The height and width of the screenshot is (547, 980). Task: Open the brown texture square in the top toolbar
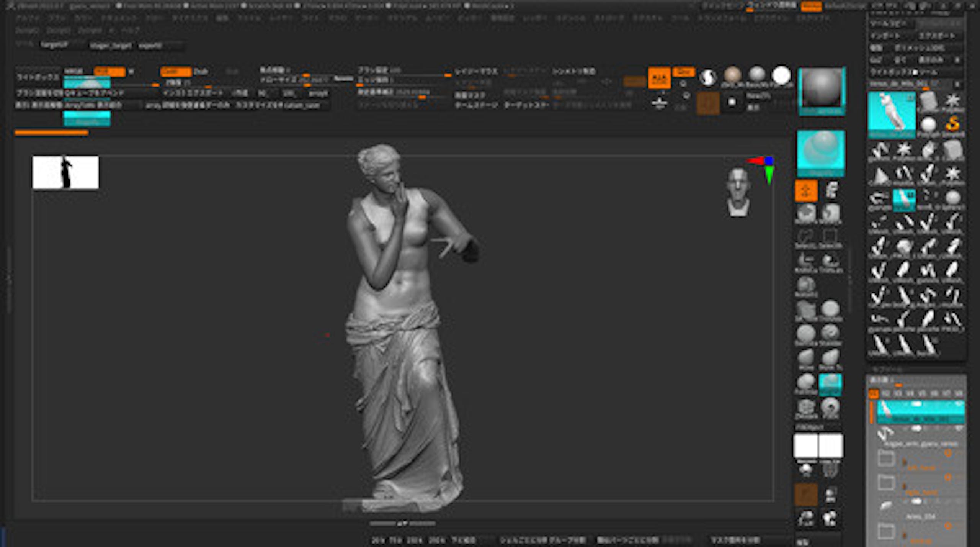708,103
